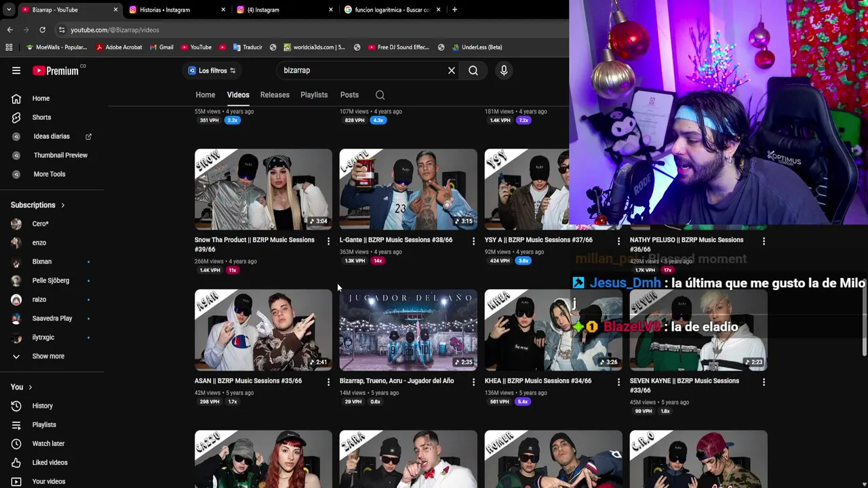
Task: Switch to the Posts tab
Action: click(349, 95)
